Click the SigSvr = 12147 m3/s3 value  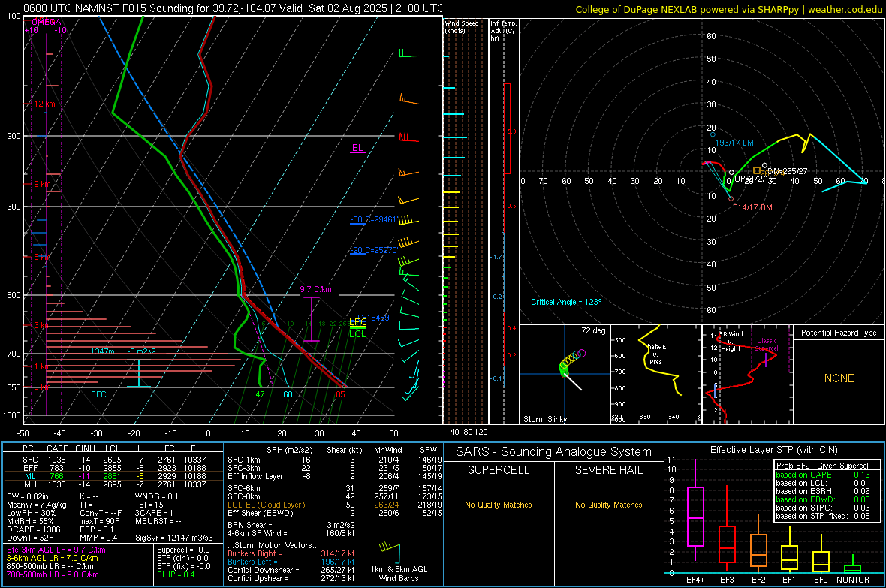[x=174, y=538]
